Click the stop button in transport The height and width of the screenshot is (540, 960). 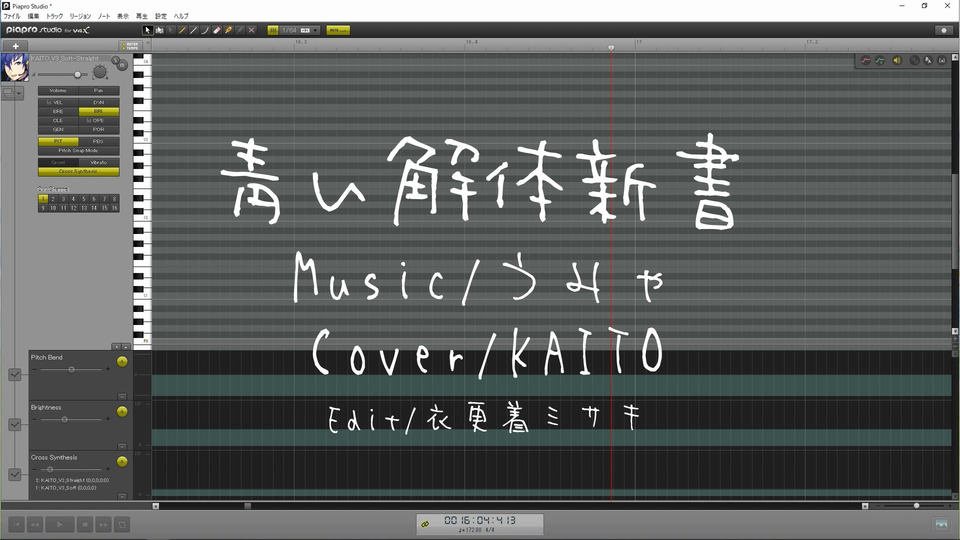point(85,524)
